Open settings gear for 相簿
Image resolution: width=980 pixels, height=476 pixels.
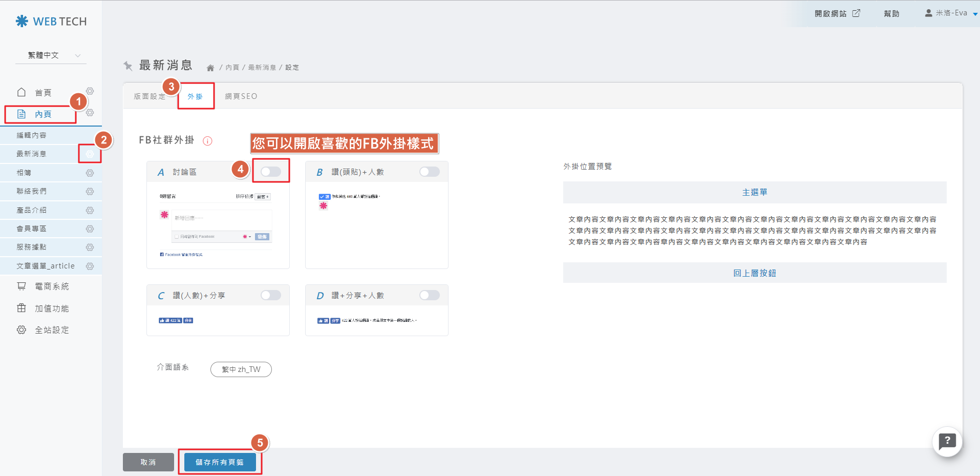coord(90,173)
